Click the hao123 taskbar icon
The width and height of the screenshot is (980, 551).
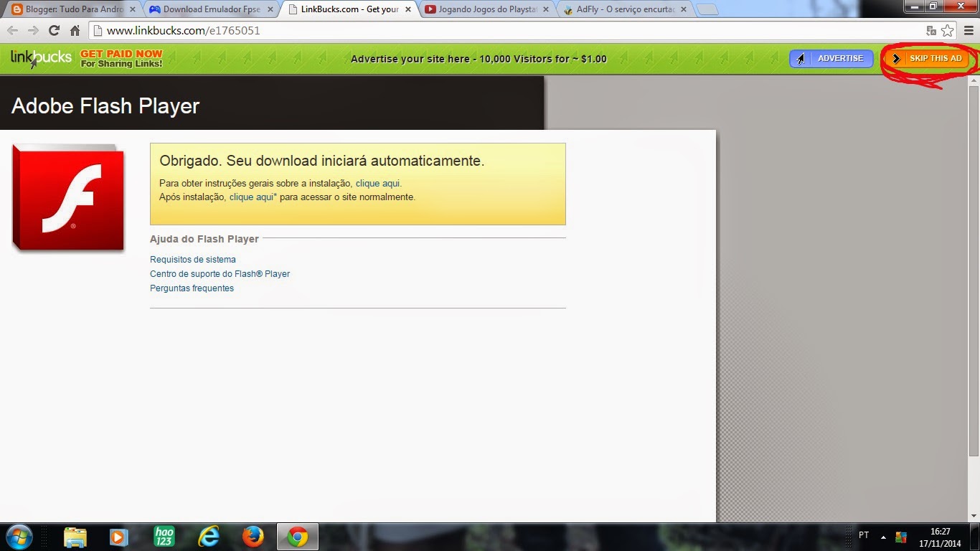[164, 537]
